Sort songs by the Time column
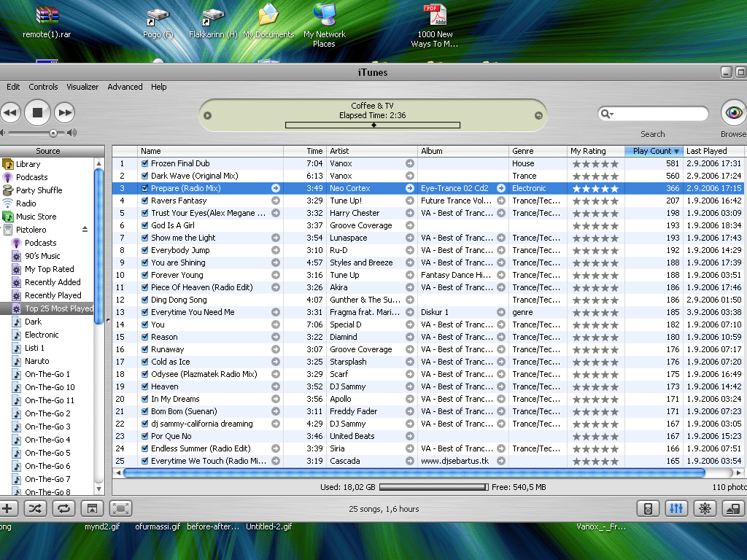The image size is (747, 560). pyautogui.click(x=305, y=151)
